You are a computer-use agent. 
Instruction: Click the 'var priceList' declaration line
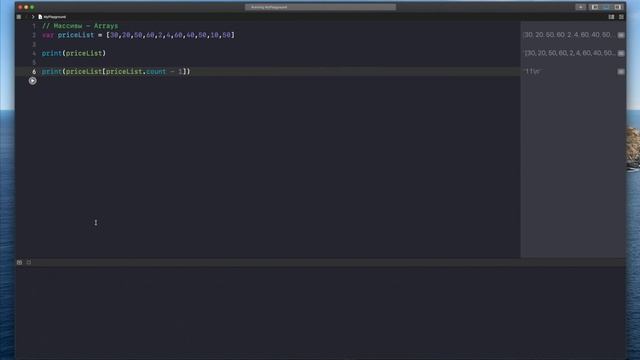(138, 35)
